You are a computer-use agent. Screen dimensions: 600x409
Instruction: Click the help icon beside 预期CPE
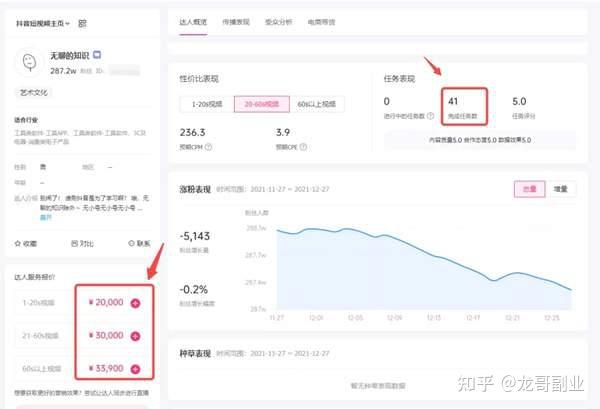(x=303, y=147)
